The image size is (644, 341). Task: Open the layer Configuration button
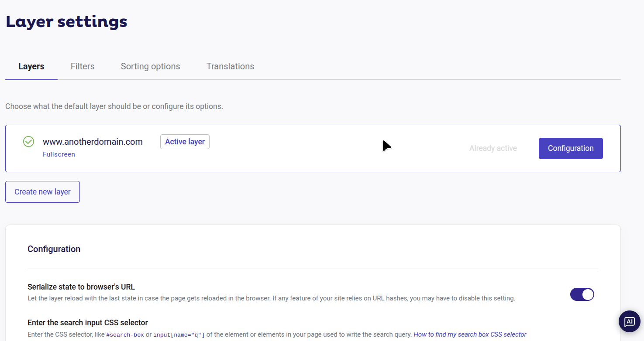tap(571, 148)
